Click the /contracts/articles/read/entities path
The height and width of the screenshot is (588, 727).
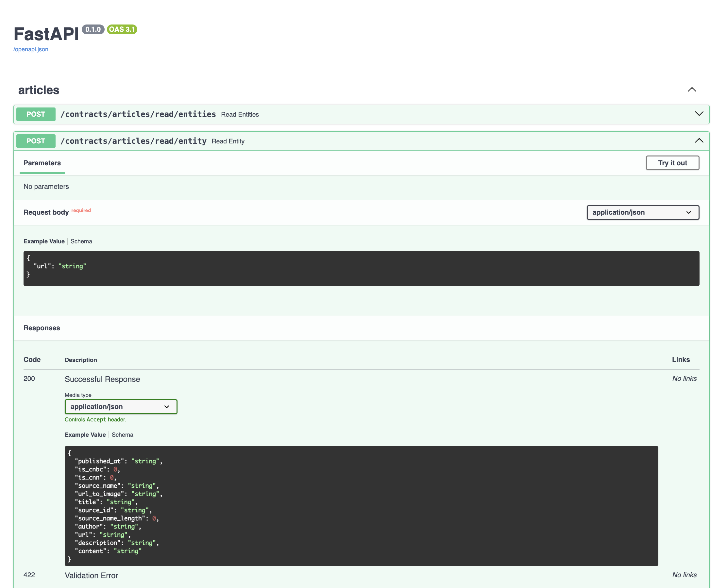[x=138, y=114]
